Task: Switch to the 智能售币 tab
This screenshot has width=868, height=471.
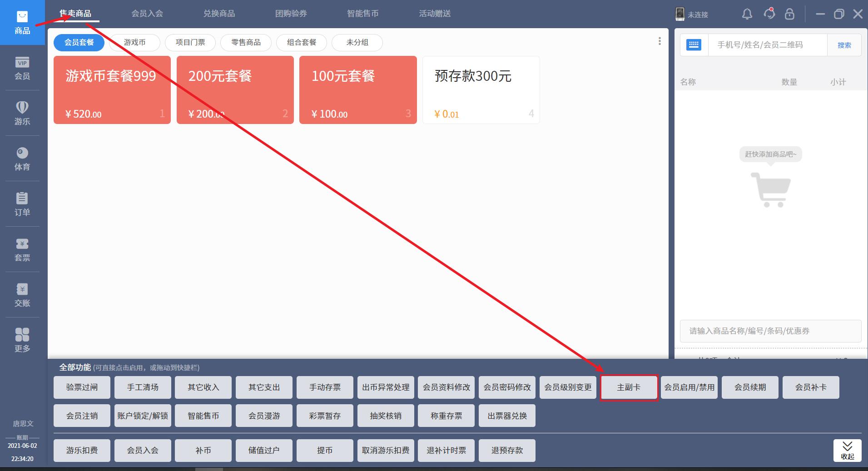Action: [x=363, y=14]
